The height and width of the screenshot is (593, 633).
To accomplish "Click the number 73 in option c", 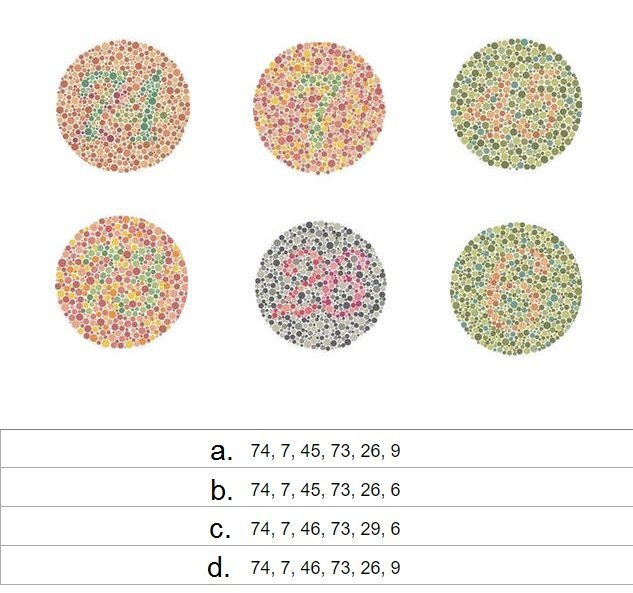I will [340, 528].
